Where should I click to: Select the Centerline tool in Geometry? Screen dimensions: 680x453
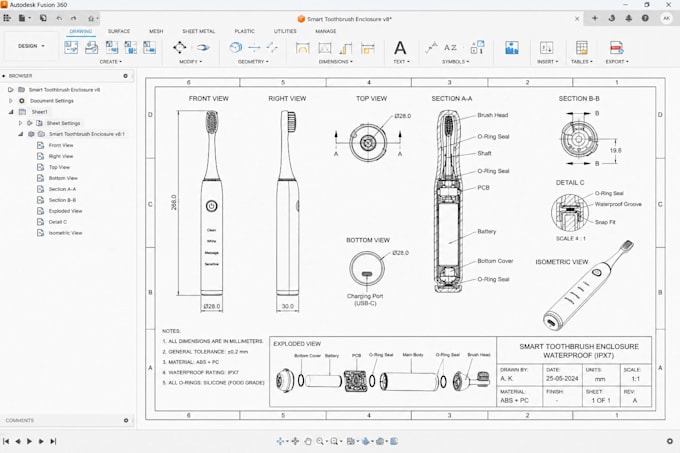click(254, 47)
